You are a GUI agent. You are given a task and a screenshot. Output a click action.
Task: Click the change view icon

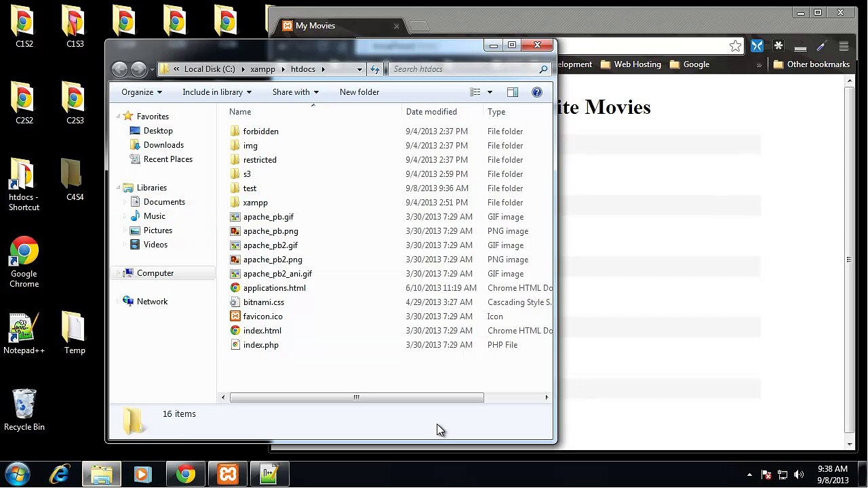[475, 92]
